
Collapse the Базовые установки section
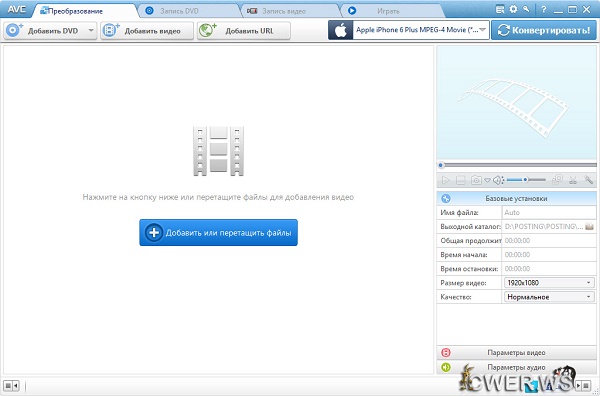[x=517, y=199]
